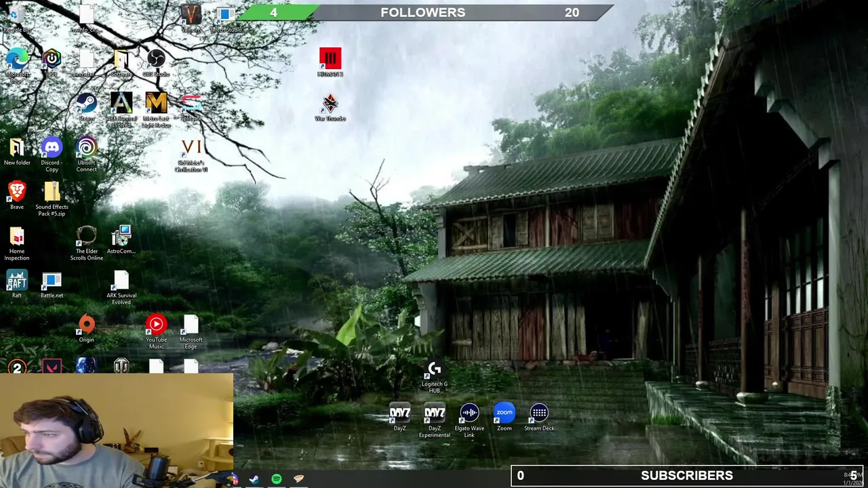Launch Zoom from the desktop

point(505,418)
